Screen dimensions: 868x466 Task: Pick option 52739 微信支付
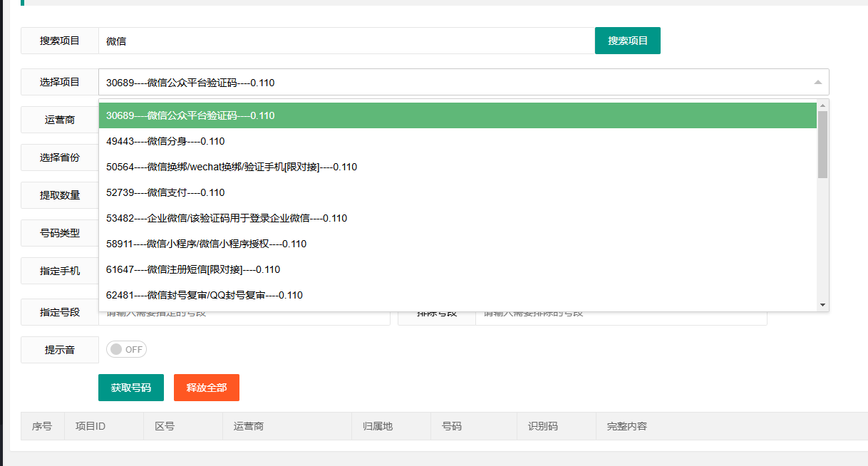tap(458, 192)
